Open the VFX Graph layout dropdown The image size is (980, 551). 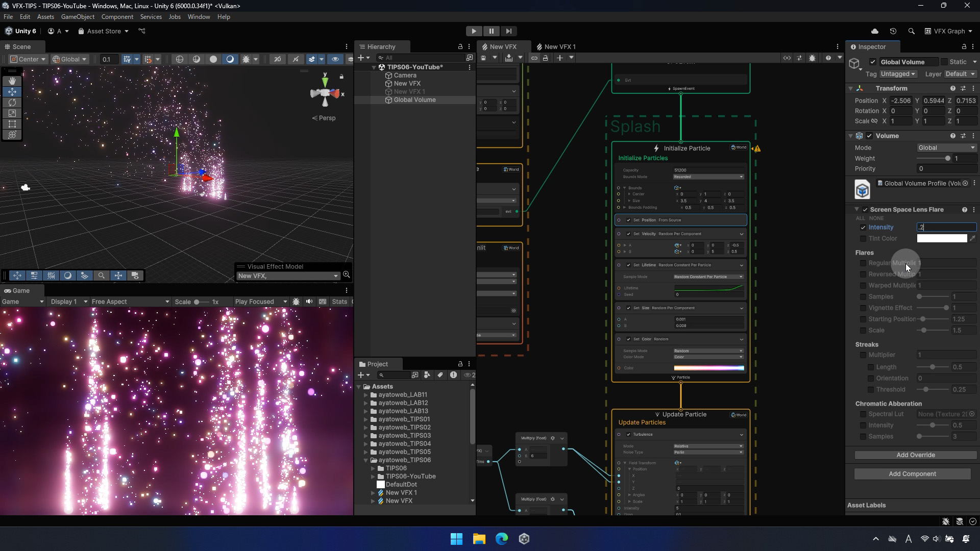point(949,31)
